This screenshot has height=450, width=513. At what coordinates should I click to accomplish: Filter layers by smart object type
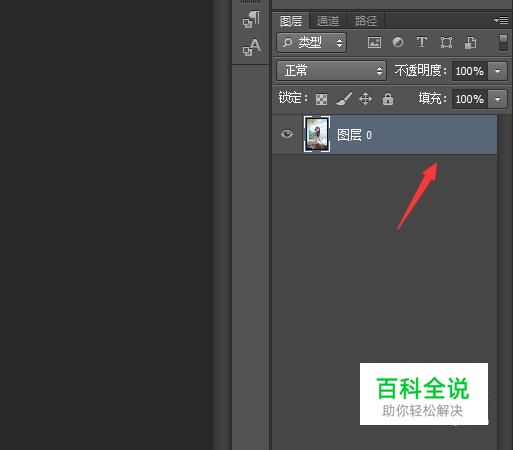pos(470,43)
